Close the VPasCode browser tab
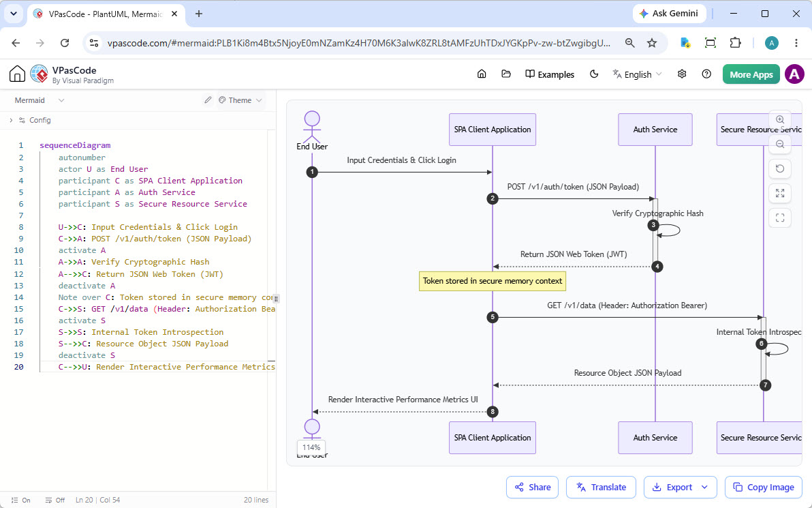This screenshot has width=812, height=508. [x=174, y=14]
